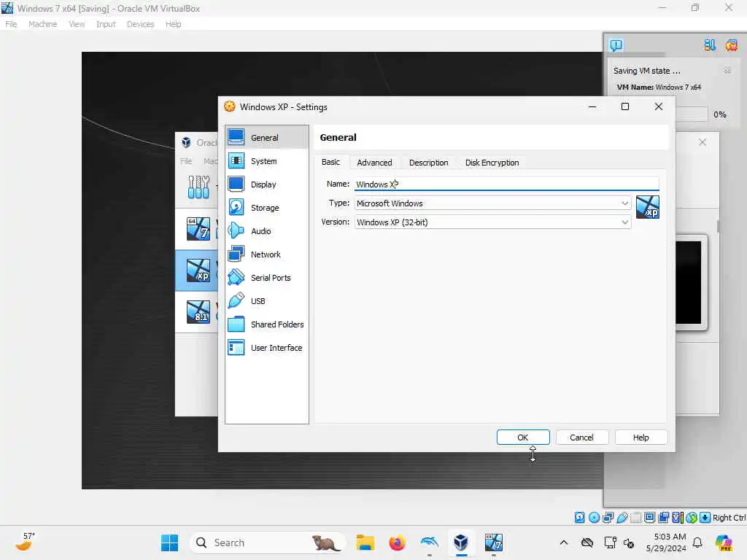This screenshot has width=747, height=560.
Task: Click keyboard capture status icon
Action: (705, 518)
